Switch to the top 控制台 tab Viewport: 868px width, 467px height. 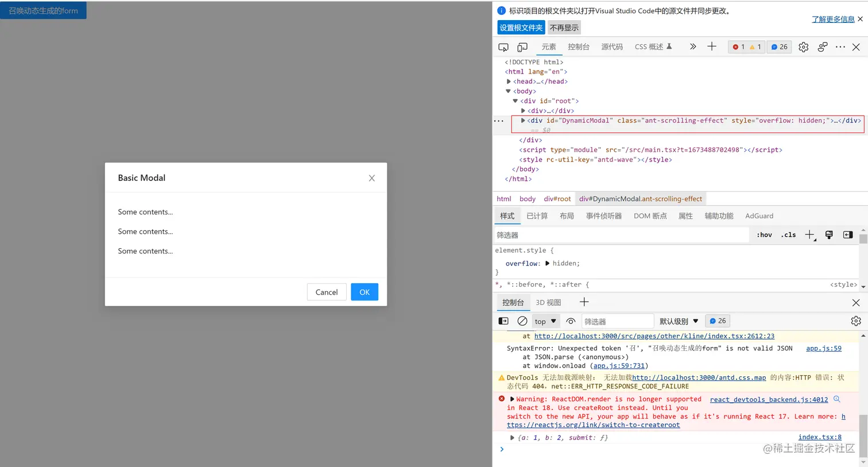(x=579, y=47)
